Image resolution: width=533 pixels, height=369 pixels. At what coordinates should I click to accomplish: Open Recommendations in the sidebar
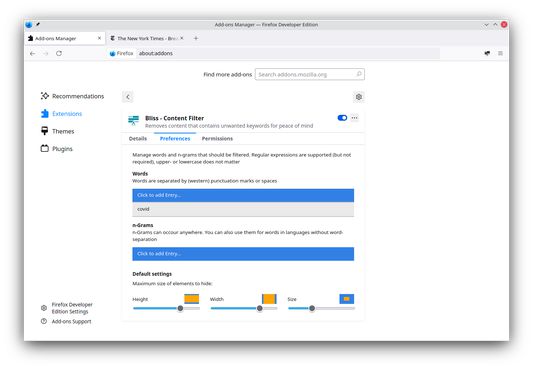[x=72, y=96]
